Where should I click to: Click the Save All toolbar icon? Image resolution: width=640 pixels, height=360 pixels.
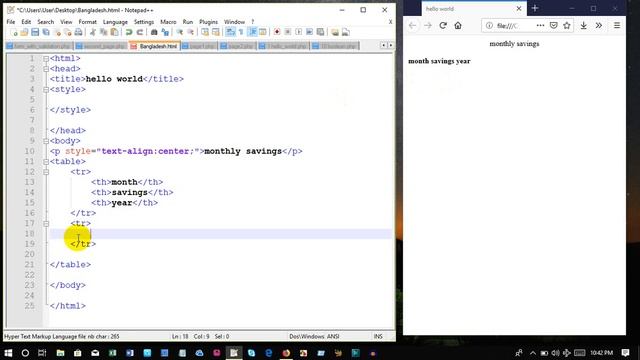46,32
